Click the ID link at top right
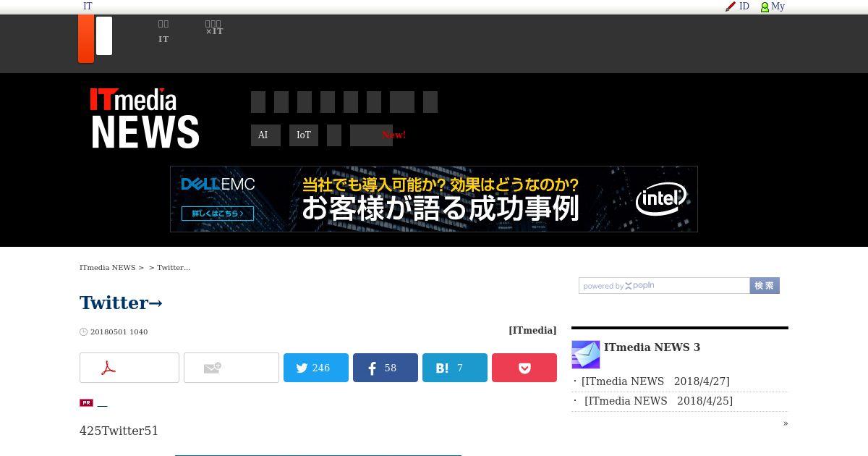Screen dimensions: 868x456 pyautogui.click(x=744, y=7)
